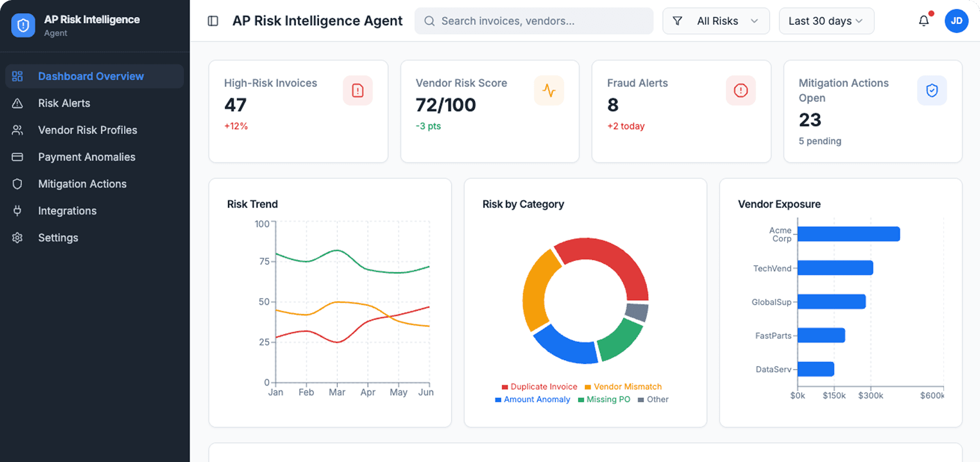Click the Settings gear icon

tap(17, 237)
